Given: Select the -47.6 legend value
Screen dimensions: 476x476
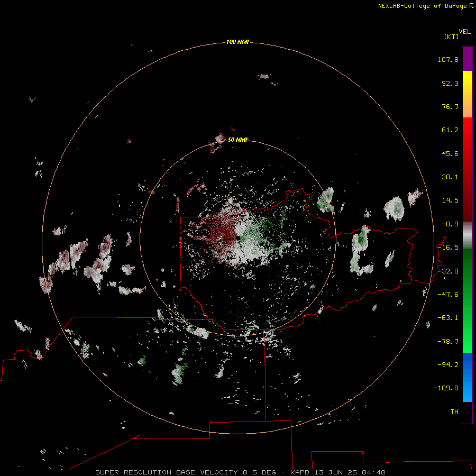Looking at the screenshot, I should point(448,295).
